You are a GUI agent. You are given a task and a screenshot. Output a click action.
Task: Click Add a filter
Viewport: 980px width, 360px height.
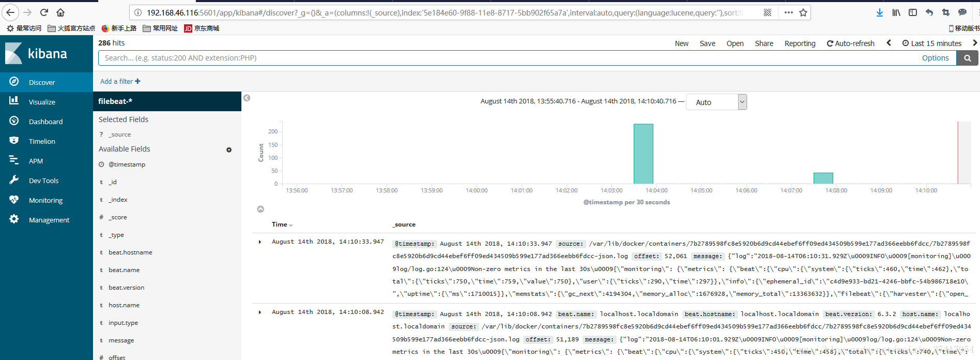coord(120,81)
